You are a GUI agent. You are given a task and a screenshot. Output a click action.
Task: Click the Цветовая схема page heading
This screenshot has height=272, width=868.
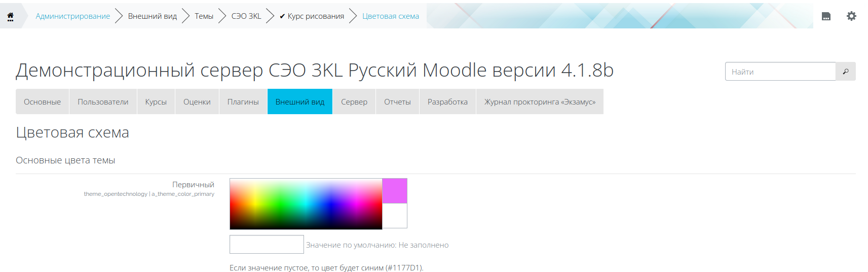[72, 132]
